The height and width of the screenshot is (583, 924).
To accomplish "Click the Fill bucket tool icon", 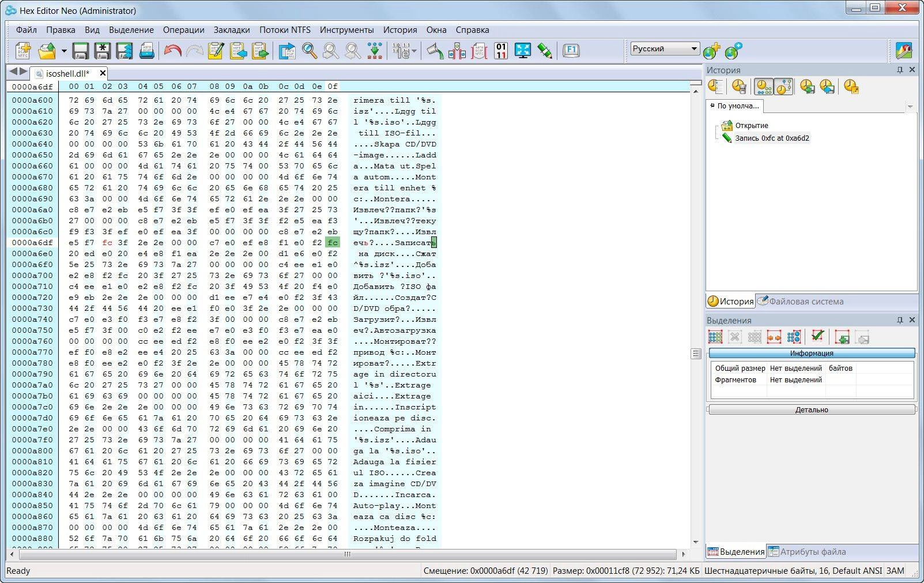I will [x=435, y=51].
